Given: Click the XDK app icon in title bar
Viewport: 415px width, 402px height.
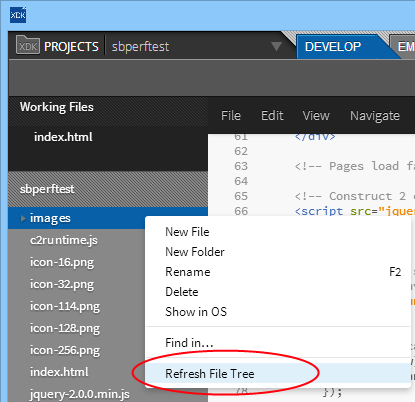Looking at the screenshot, I should pos(18,15).
